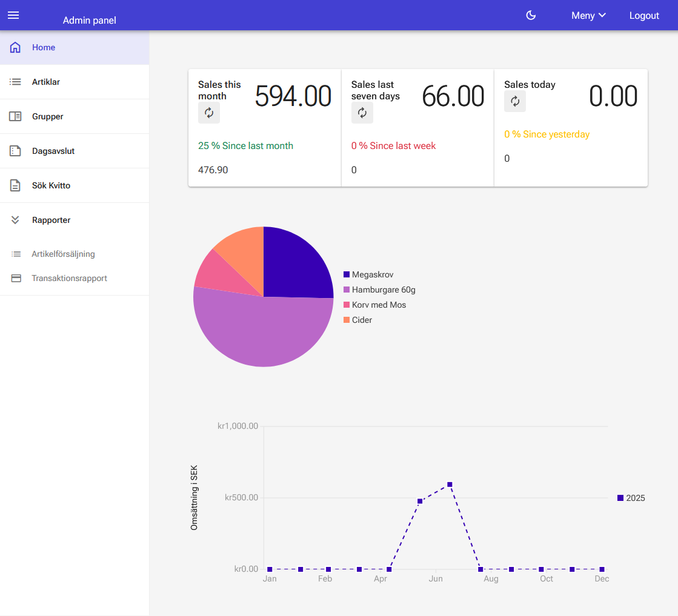
Task: Click the Logout button
Action: [643, 15]
